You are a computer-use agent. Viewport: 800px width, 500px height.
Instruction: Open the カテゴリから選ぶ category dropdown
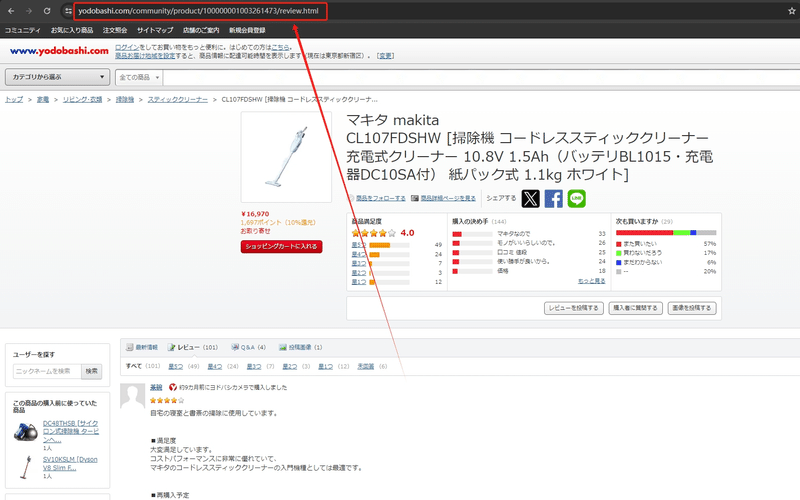click(x=58, y=77)
